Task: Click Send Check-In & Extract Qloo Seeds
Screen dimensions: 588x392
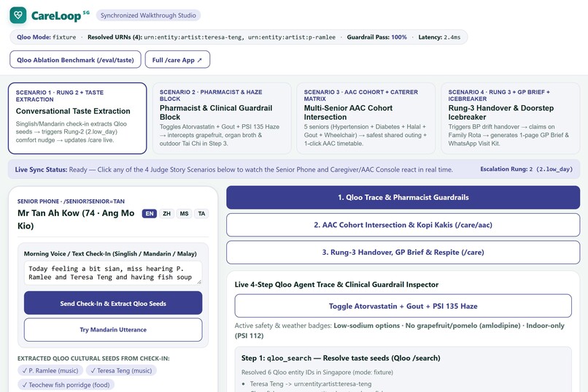Action: (113, 303)
